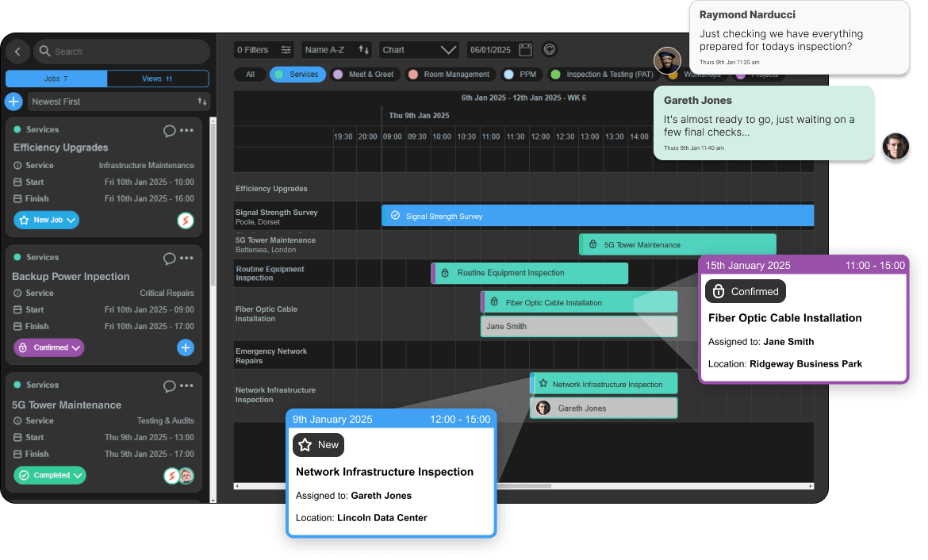The height and width of the screenshot is (560, 928).
Task: Click the horizontal scrollbar under the chart
Action: (523, 486)
